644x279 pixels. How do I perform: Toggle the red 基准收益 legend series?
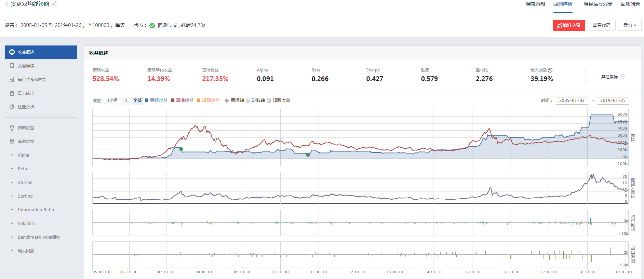[182, 100]
